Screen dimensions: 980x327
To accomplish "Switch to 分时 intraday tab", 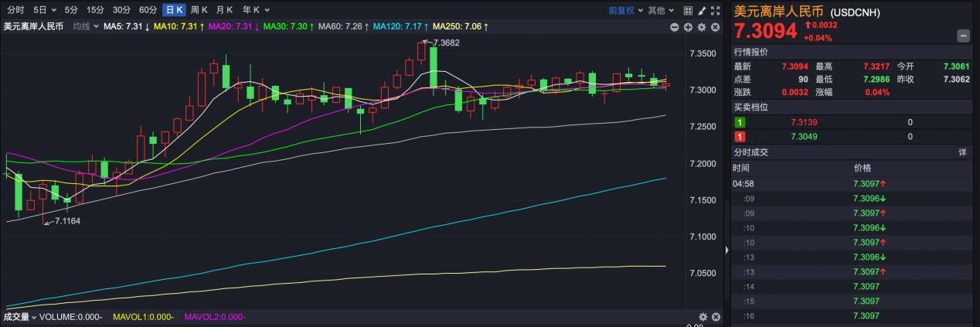I will 15,10.
